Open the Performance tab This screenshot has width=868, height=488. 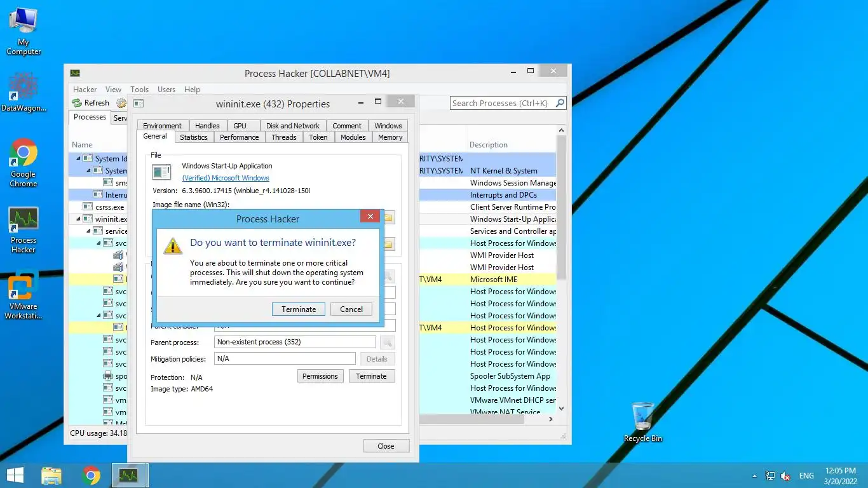(x=240, y=137)
